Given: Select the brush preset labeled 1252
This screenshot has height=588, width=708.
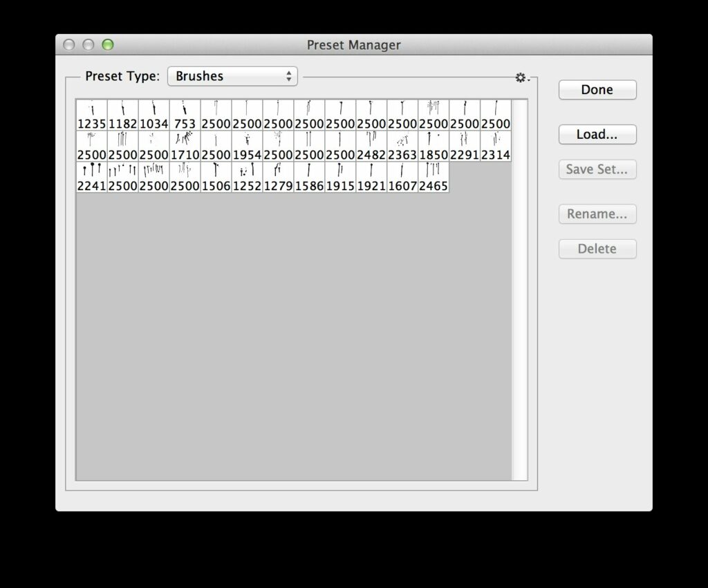Looking at the screenshot, I should pyautogui.click(x=247, y=178).
